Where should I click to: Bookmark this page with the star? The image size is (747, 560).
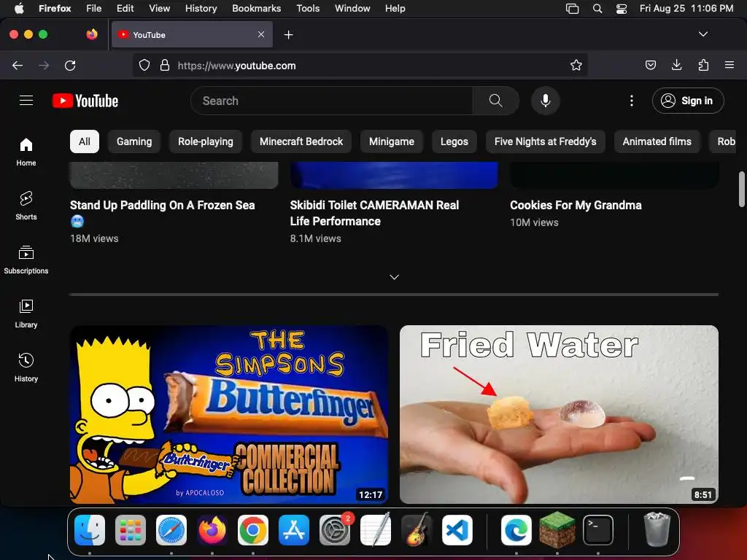coord(576,65)
